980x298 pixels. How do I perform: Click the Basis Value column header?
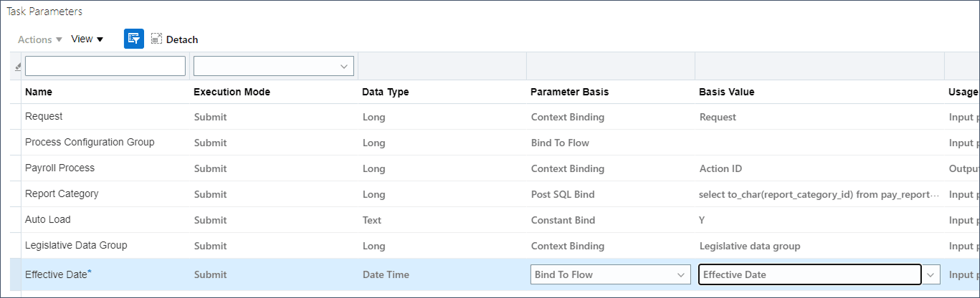726,92
